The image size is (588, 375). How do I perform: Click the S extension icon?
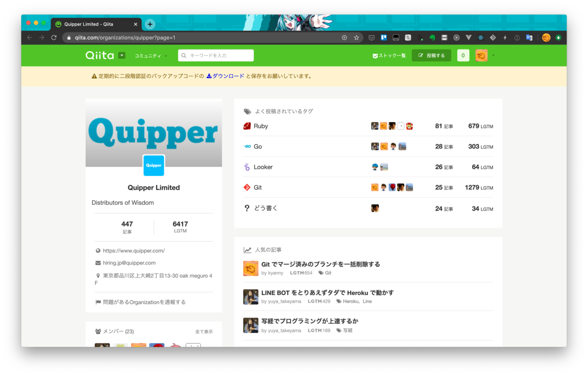click(408, 37)
